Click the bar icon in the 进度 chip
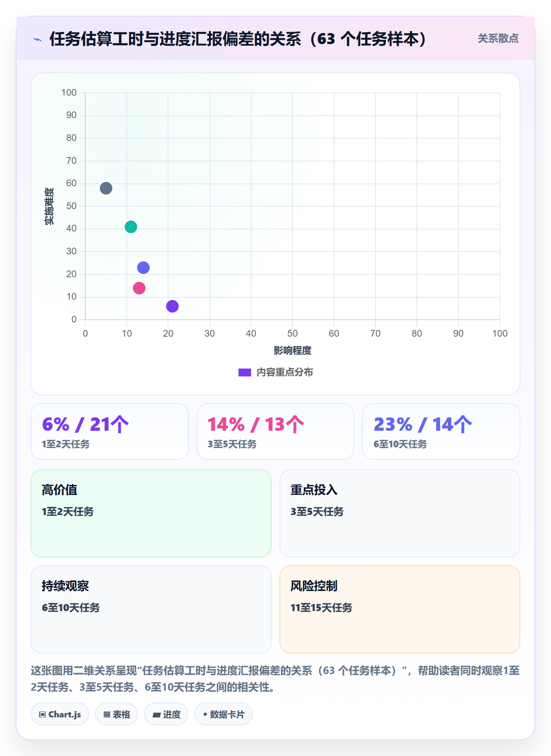This screenshot has width=551, height=756. pyautogui.click(x=156, y=715)
